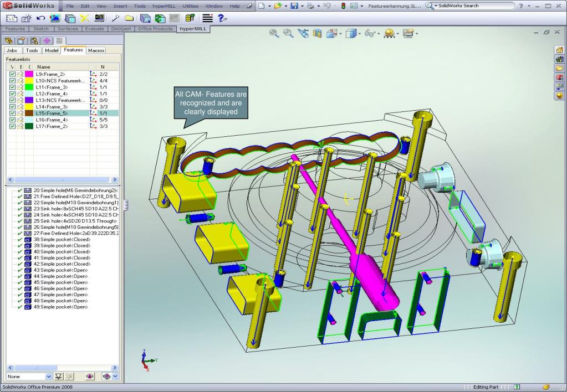The height and width of the screenshot is (392, 567).
Task: Click the yellow folder icon in hyperMILL toolbar
Action: tap(129, 18)
